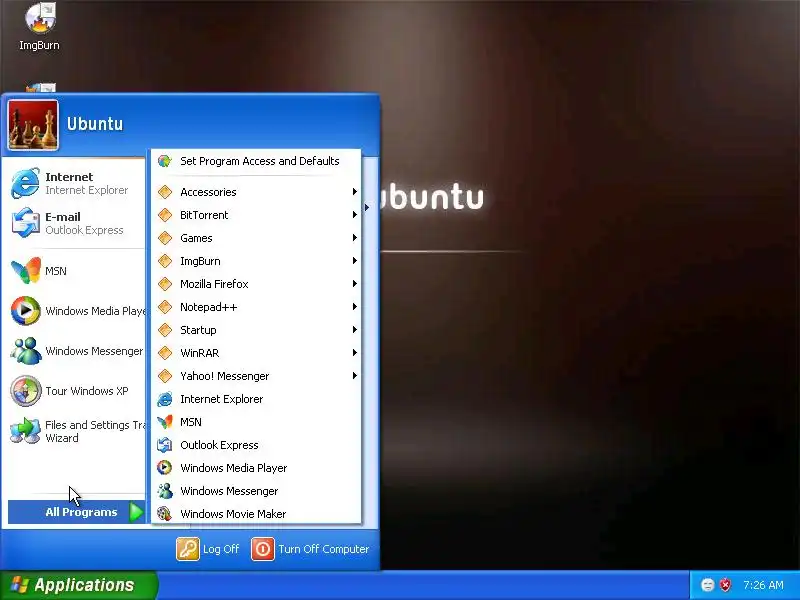
Task: Select the WinRAR menu label
Action: click(x=199, y=353)
